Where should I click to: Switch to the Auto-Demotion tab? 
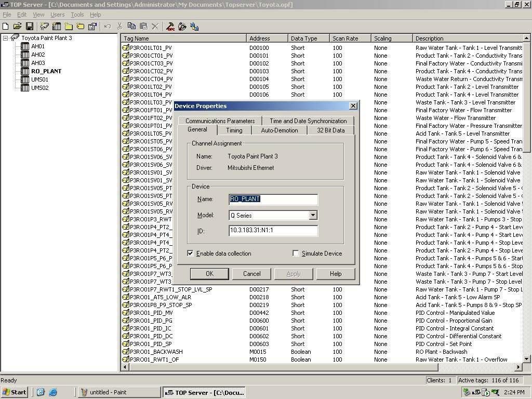[x=280, y=130]
